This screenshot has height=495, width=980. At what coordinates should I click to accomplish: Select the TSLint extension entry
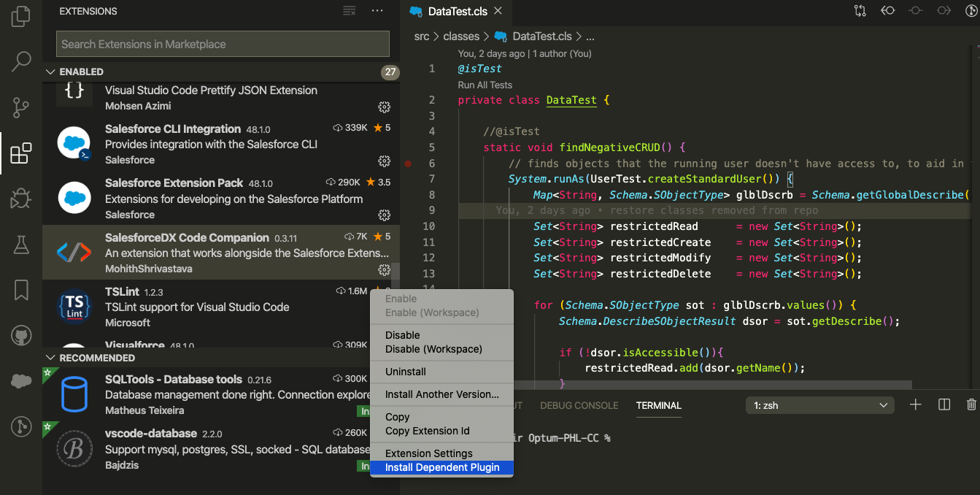click(220, 307)
